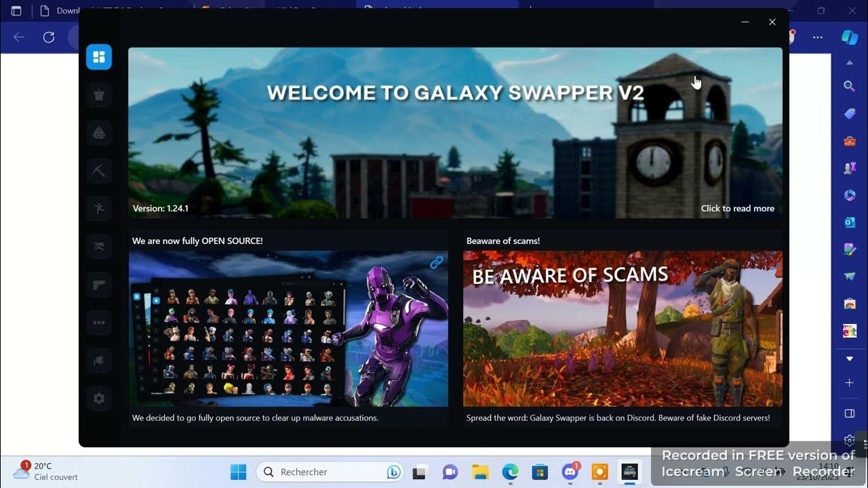Screen dimensions: 868x488
Task: Open Discord from taskbar
Action: (570, 472)
